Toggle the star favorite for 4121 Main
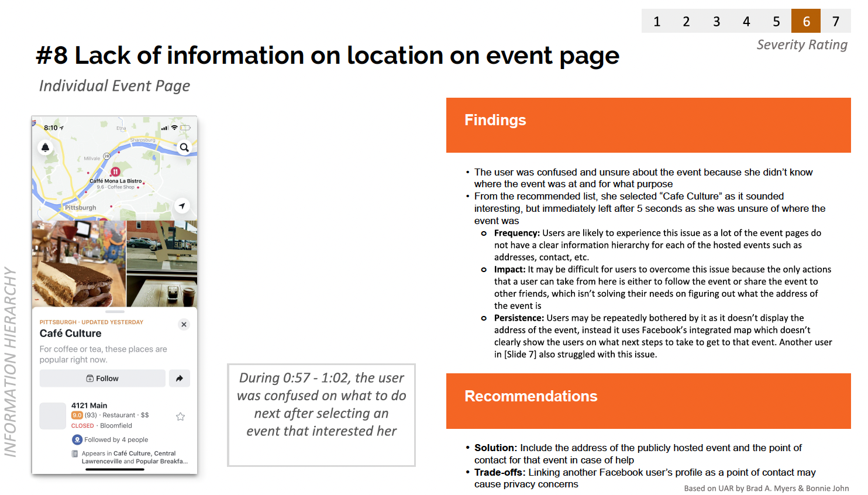 tap(180, 417)
